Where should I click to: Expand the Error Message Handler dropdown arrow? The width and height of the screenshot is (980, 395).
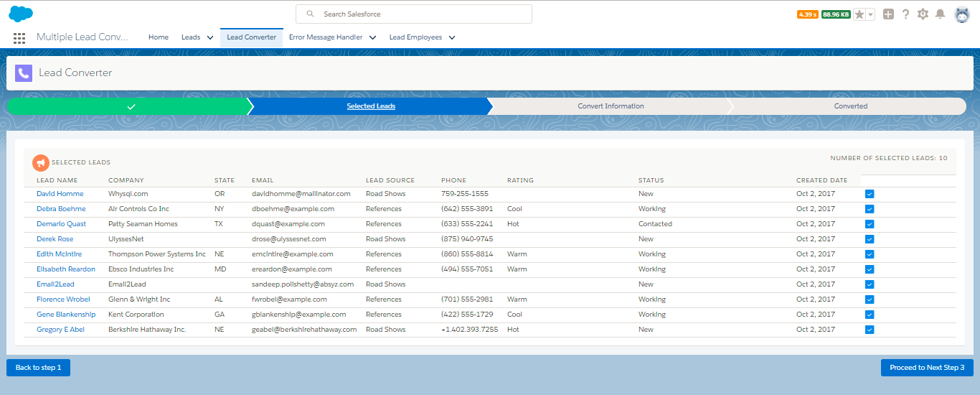(x=372, y=37)
